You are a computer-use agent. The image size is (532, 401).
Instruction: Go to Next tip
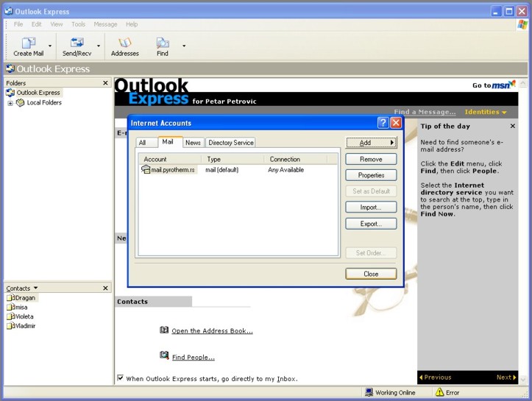[x=506, y=377]
